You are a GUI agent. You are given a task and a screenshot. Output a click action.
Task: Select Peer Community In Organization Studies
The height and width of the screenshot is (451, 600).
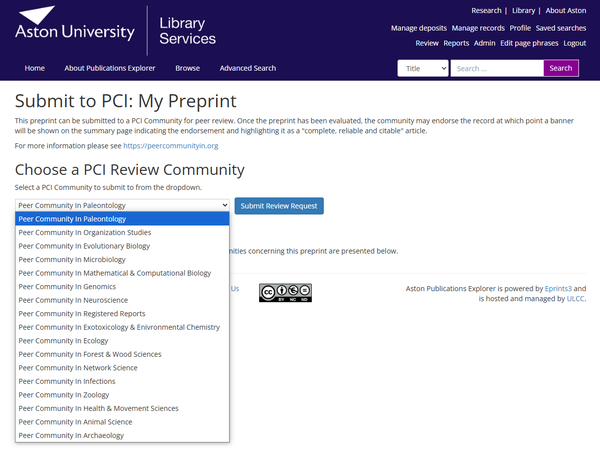coord(122,232)
